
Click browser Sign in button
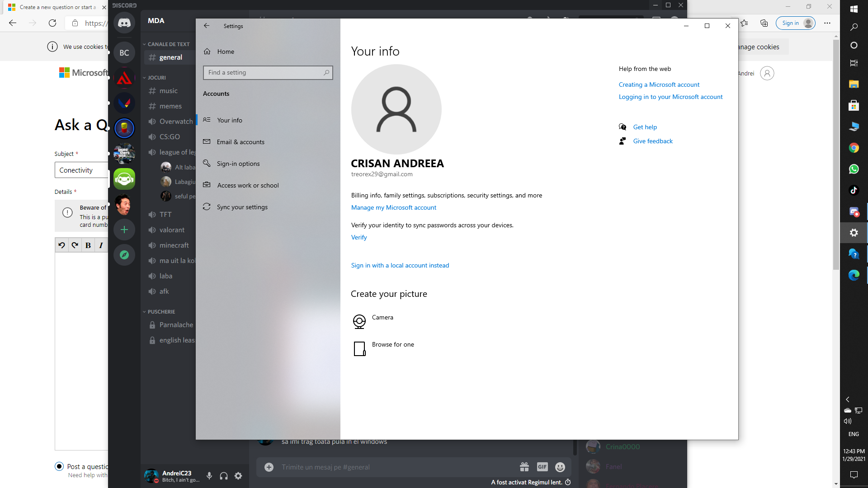tap(796, 23)
